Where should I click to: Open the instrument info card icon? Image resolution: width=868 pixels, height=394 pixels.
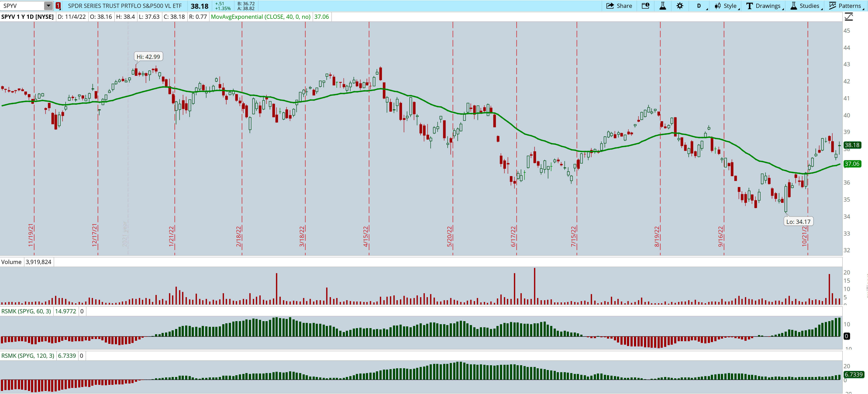click(x=645, y=6)
